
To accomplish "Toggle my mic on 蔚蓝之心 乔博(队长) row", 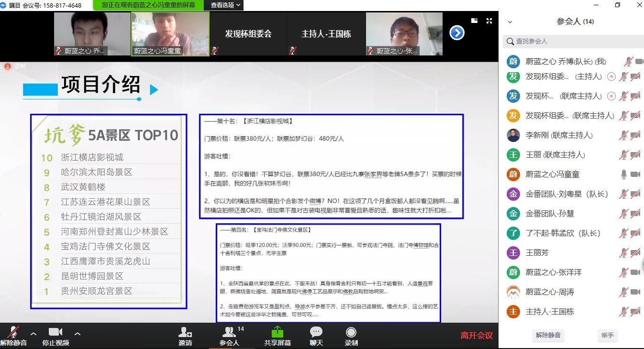I will (628, 62).
